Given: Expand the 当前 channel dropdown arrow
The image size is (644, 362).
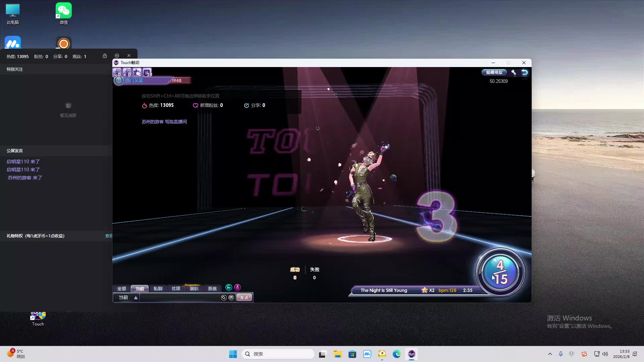Looking at the screenshot, I should click(x=136, y=298).
